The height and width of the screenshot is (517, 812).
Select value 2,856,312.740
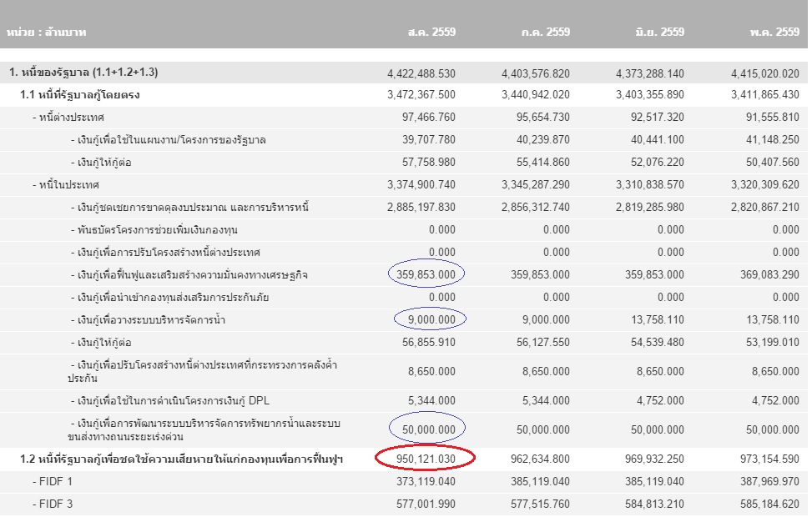(x=536, y=208)
